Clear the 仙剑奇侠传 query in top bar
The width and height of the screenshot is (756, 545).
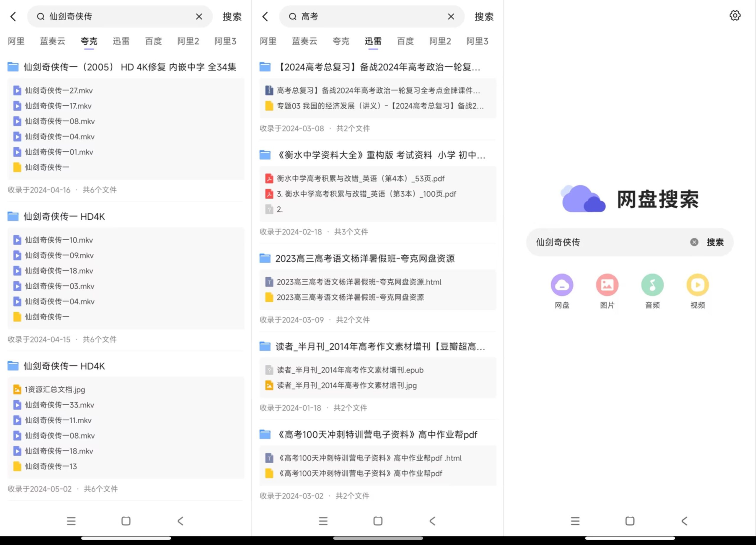199,16
